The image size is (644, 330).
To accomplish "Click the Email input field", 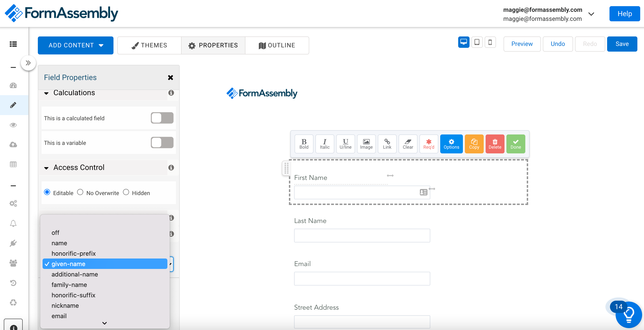I will [362, 278].
